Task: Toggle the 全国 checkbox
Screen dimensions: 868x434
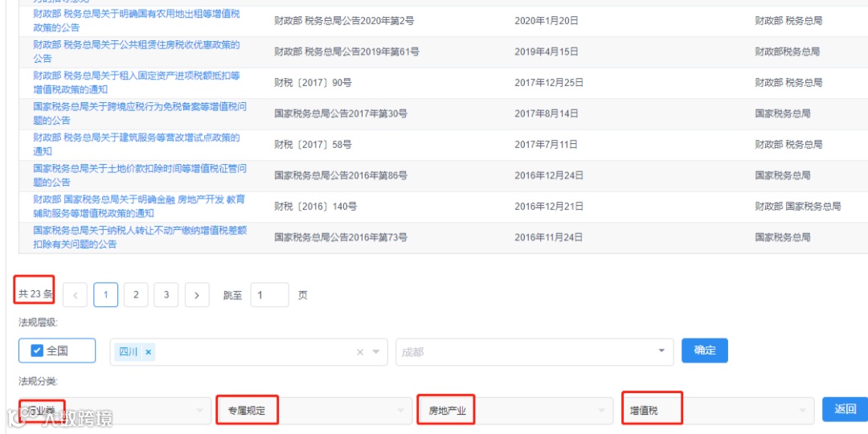Action: [x=37, y=350]
